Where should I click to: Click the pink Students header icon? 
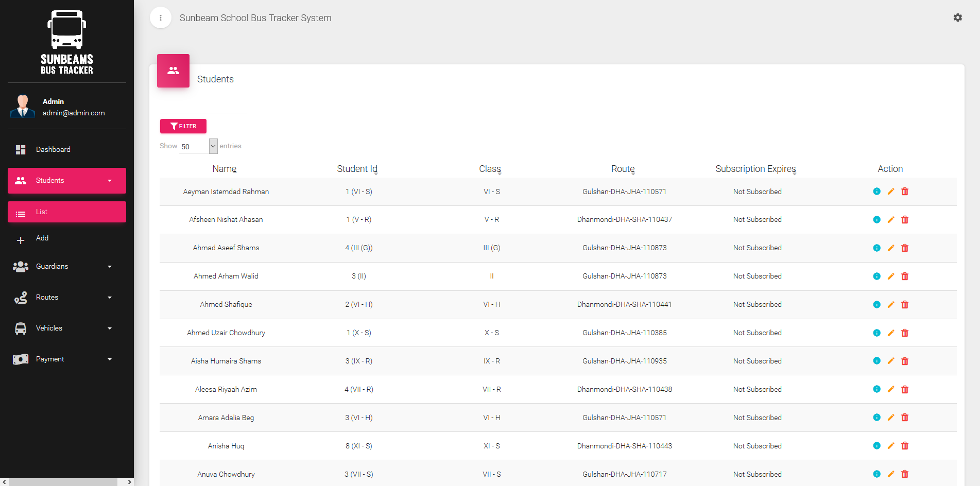click(x=173, y=71)
